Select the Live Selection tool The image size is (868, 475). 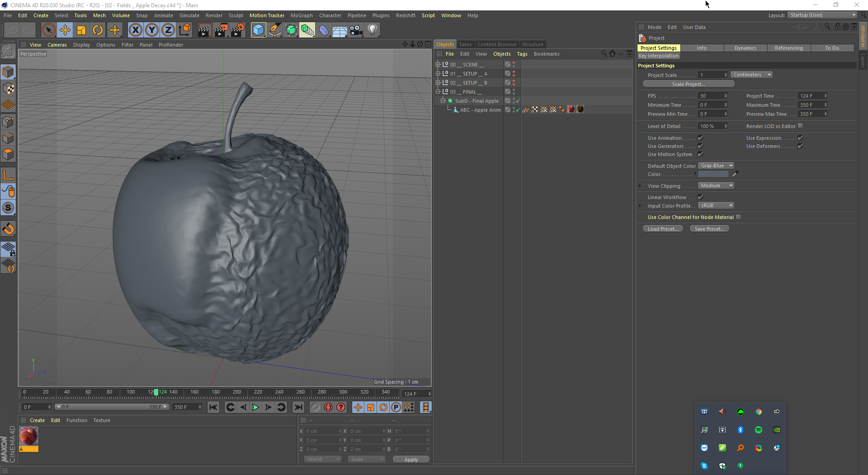pos(48,30)
